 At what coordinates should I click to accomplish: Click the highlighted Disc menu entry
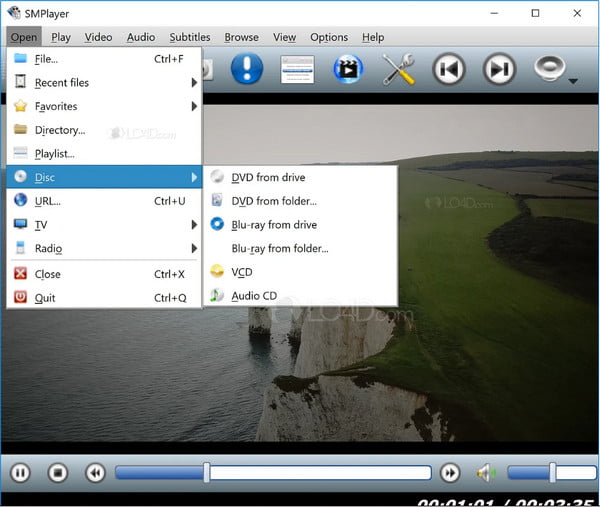click(x=104, y=177)
